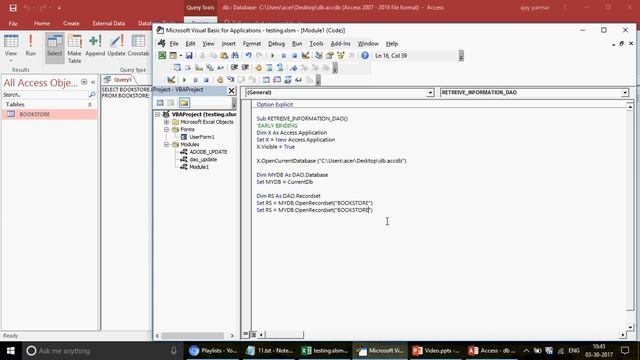Switch to Excel via View Microsoft Excel icon
The width and height of the screenshot is (640, 360).
(162, 56)
